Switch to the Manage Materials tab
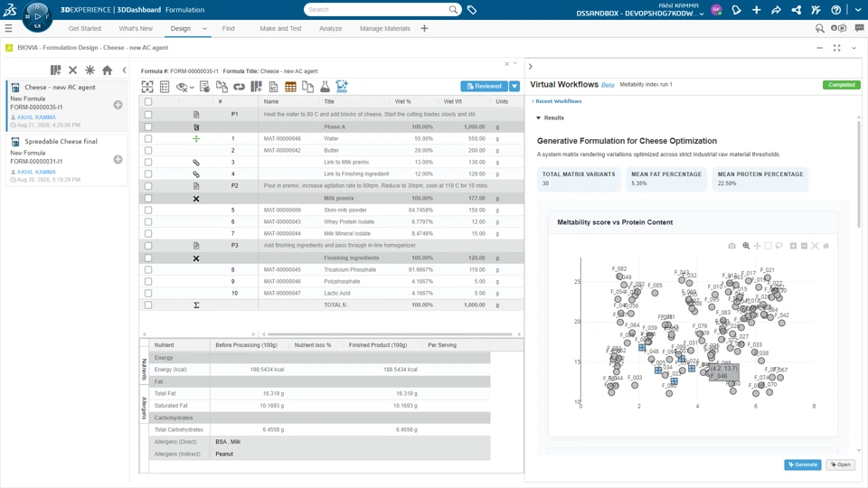Screen dimensions: 868x488 pos(385,29)
